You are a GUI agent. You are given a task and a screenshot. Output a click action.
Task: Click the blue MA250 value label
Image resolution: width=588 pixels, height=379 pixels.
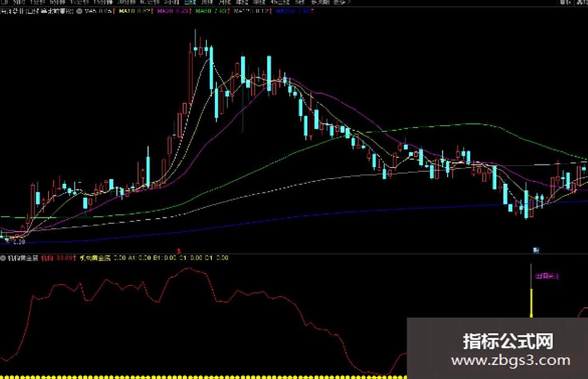(x=293, y=11)
